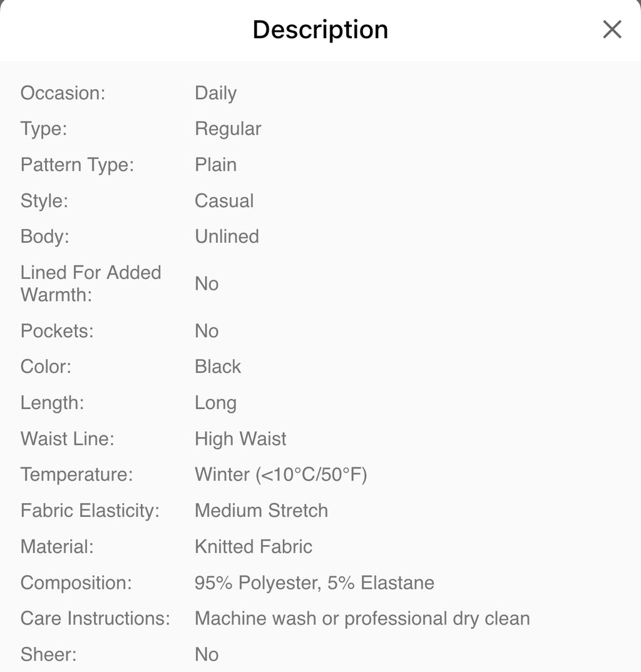Click the Sheer label

[x=48, y=654]
